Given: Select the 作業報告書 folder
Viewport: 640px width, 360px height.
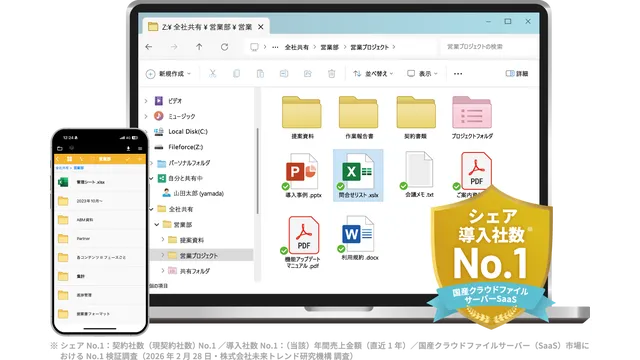Looking at the screenshot, I should [359, 118].
